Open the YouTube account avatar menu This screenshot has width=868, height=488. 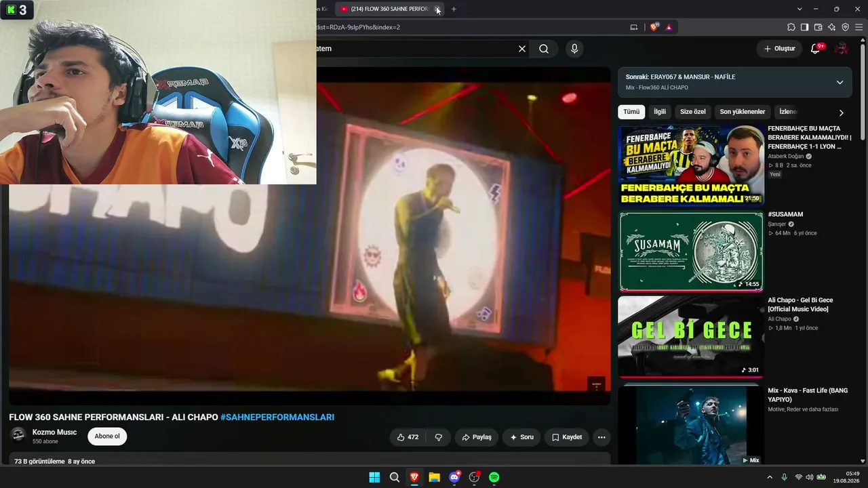pyautogui.click(x=841, y=49)
